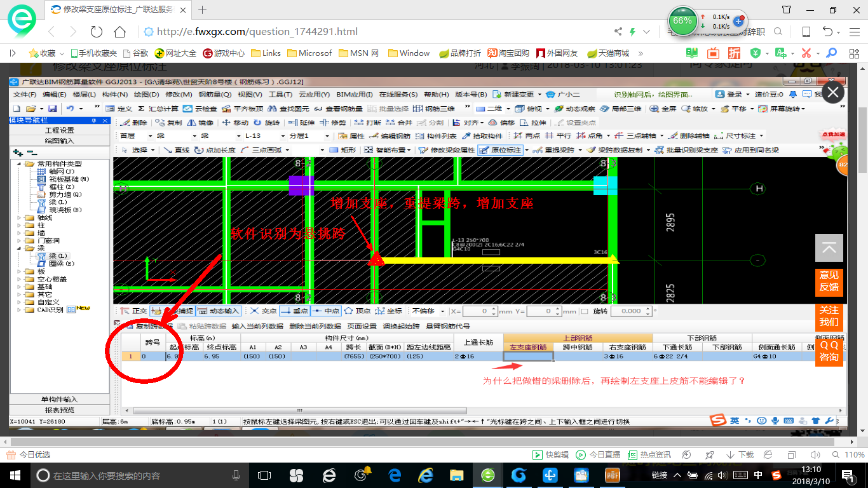Screen dimensions: 868x488
Task: Toggle 对象捕捉 object snap
Action: pos(172,311)
